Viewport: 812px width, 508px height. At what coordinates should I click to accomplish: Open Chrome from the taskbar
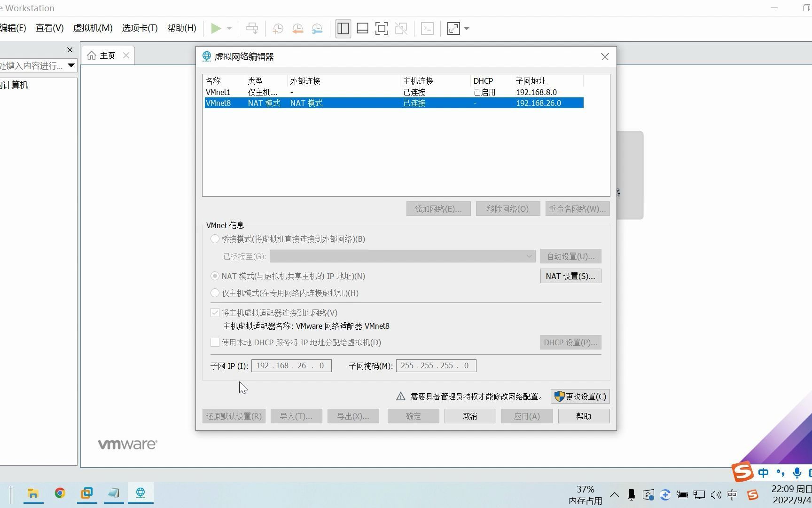[60, 493]
